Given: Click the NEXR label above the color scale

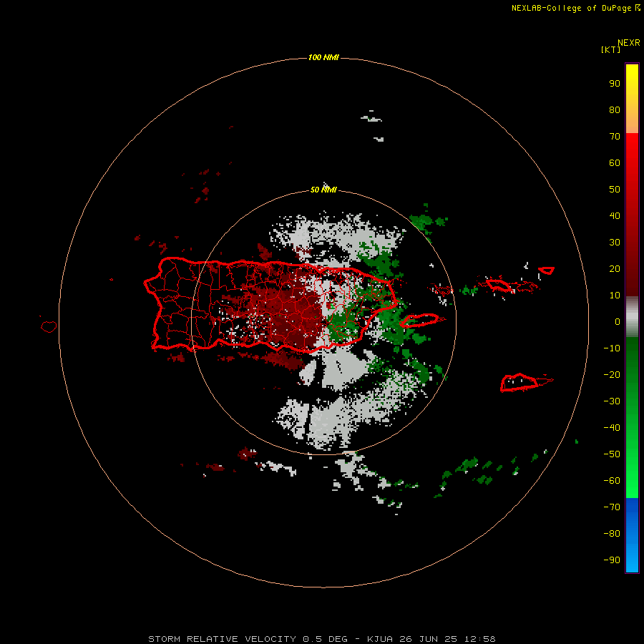Looking at the screenshot, I should [x=628, y=43].
